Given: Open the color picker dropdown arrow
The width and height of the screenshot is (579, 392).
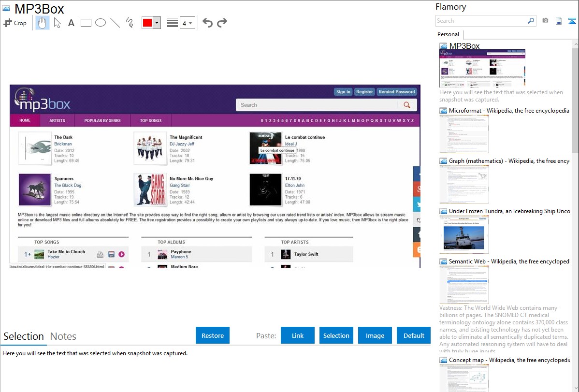Looking at the screenshot, I should pos(157,23).
